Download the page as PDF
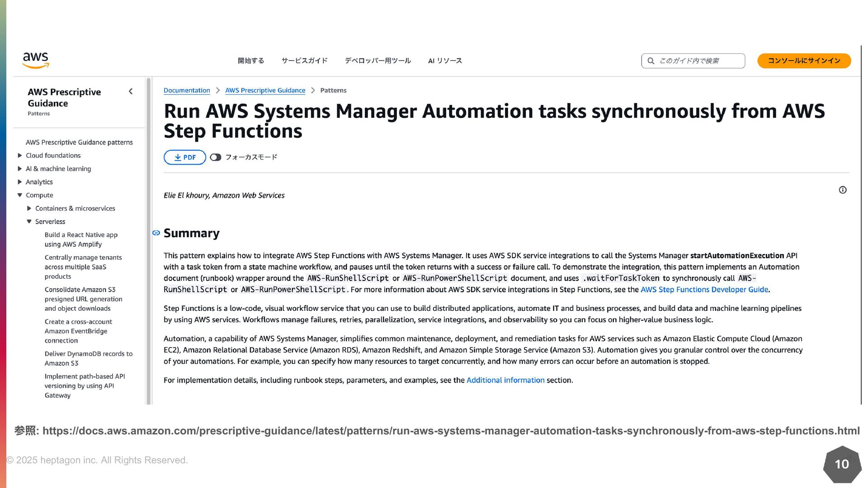The image size is (868, 488). tap(185, 157)
